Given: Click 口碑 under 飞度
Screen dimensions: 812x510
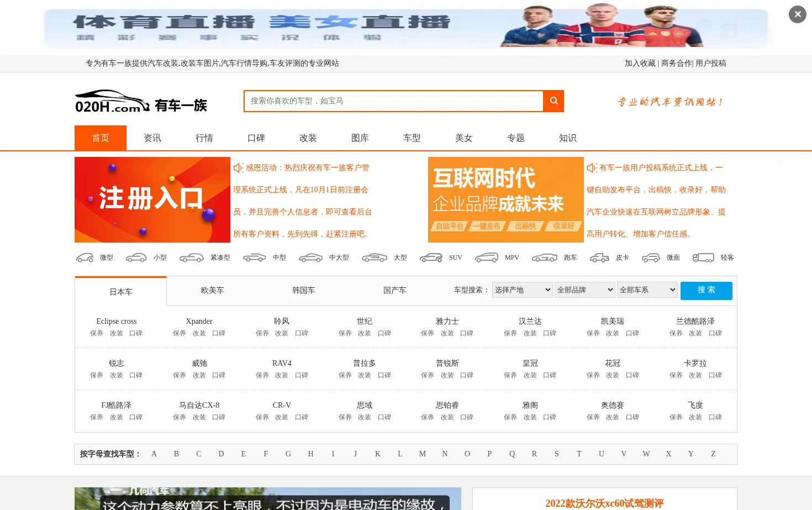Looking at the screenshot, I should (715, 417).
